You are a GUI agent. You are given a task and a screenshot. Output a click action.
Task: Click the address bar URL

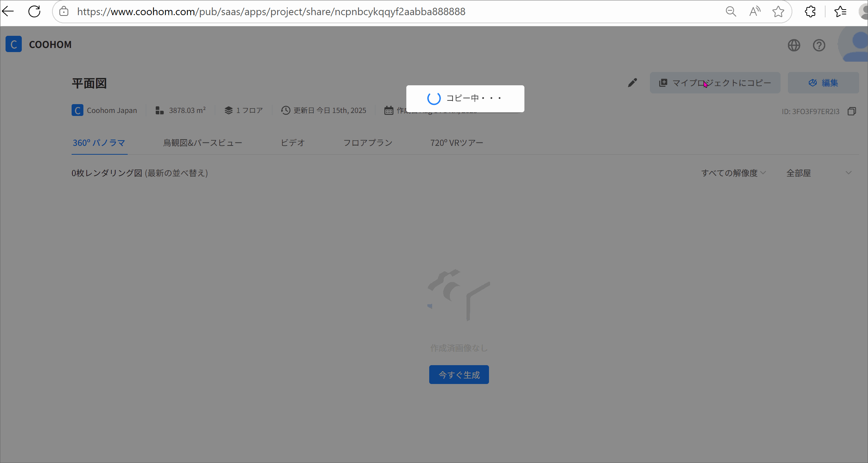271,11
